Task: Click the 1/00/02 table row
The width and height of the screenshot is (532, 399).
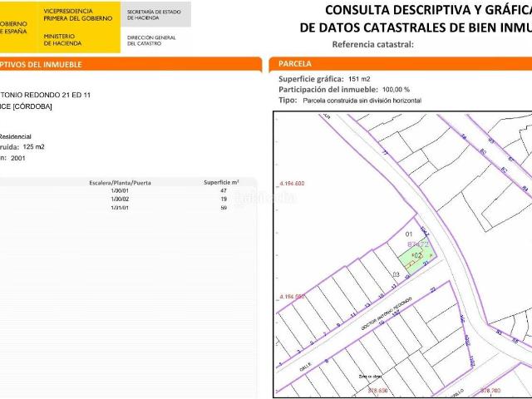Action: tap(120, 199)
